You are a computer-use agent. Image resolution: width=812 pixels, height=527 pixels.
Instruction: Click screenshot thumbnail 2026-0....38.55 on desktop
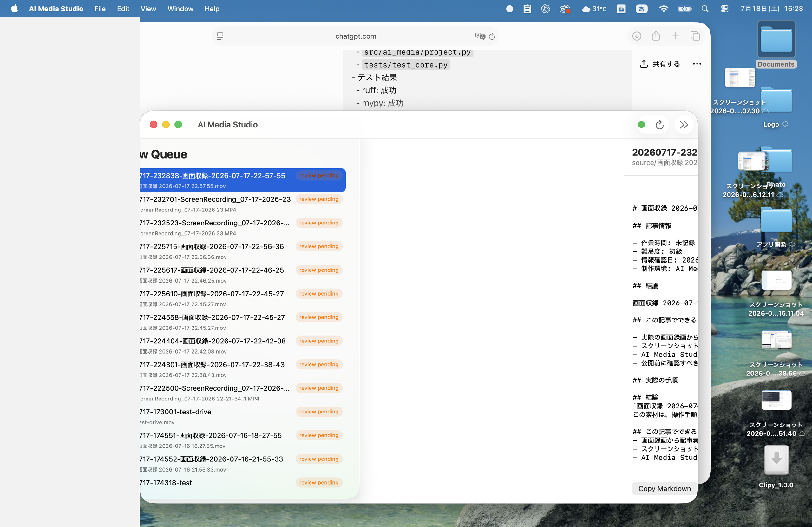pos(776,340)
